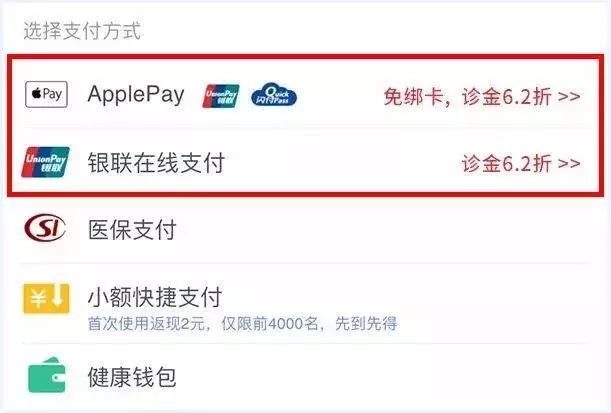The height and width of the screenshot is (413, 611).
Task: Tap the Apple Pay logo icon
Action: tap(46, 94)
